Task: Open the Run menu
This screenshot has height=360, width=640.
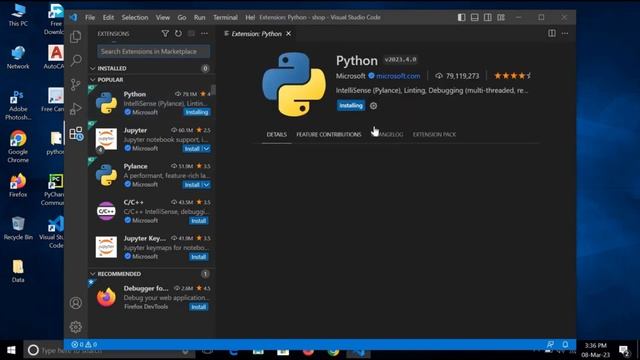Action: (200, 18)
